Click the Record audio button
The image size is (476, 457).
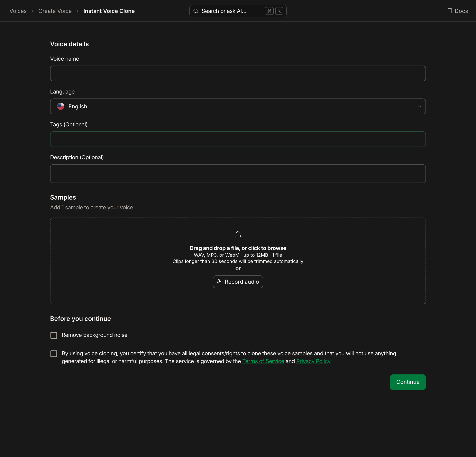tap(238, 282)
